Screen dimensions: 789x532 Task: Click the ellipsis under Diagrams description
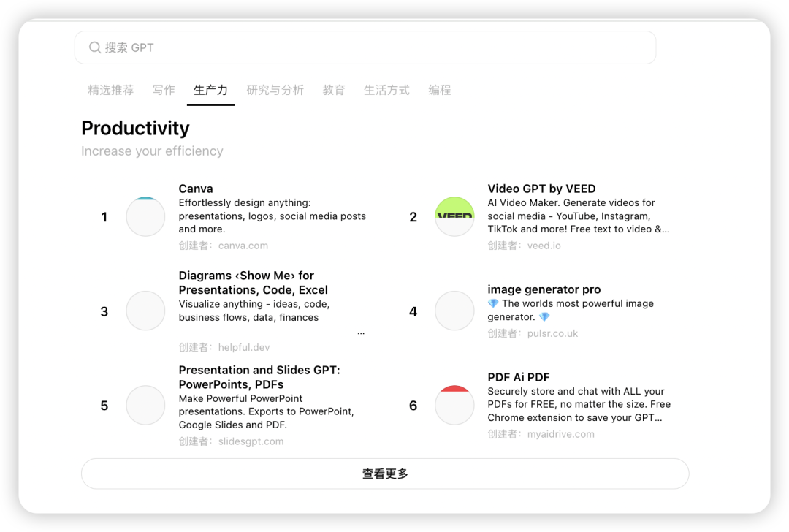pyautogui.click(x=361, y=333)
